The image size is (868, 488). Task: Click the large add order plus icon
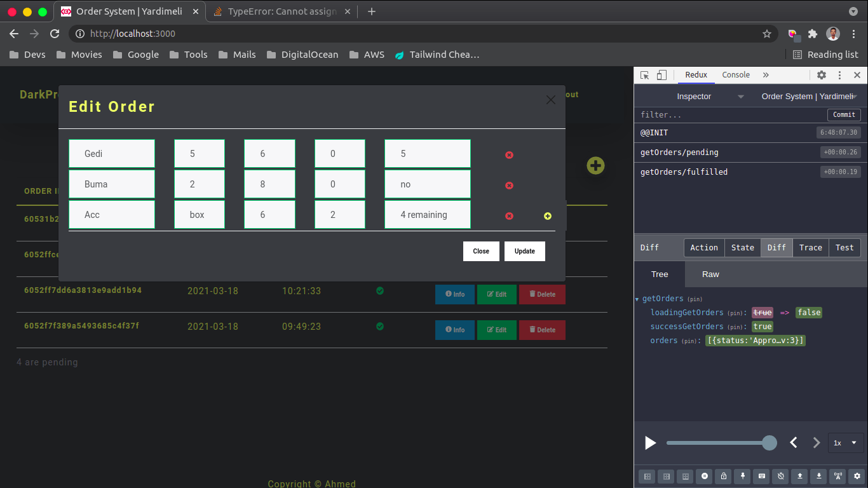[x=595, y=166]
